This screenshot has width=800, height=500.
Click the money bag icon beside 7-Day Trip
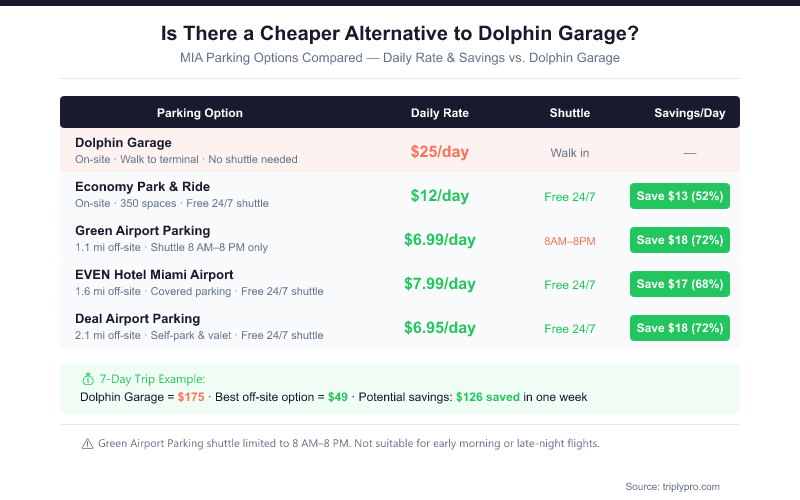(87, 379)
